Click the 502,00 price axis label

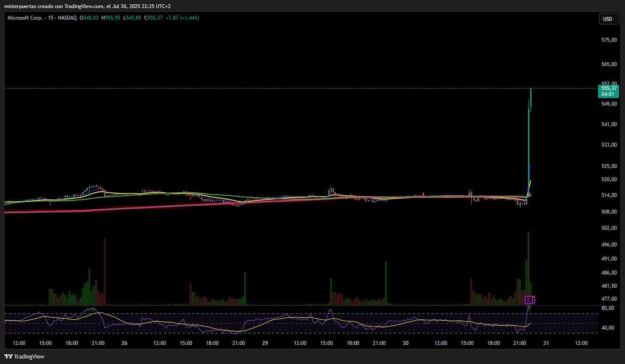(x=609, y=228)
